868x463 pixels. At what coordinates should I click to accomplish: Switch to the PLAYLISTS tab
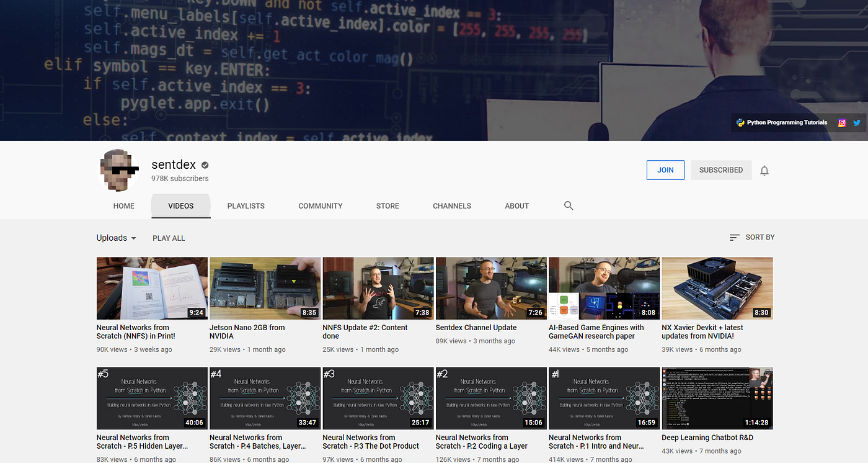click(x=246, y=205)
